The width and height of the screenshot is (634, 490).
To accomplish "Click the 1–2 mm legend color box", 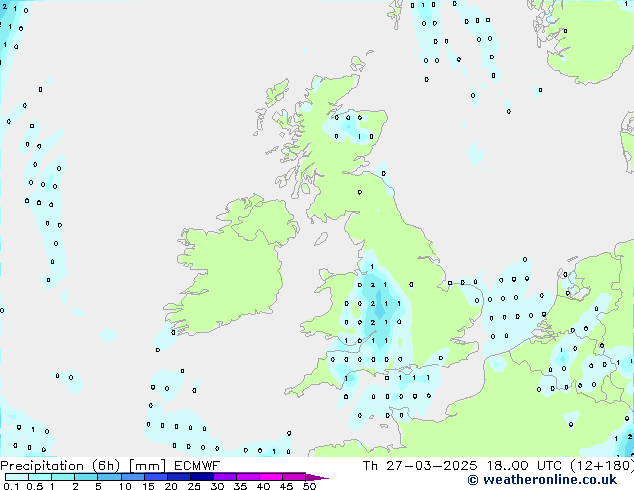I will point(63,477).
